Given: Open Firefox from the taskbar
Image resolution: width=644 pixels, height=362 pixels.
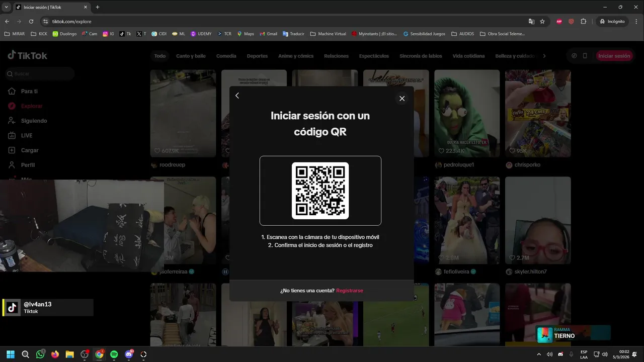Looking at the screenshot, I should (55, 354).
